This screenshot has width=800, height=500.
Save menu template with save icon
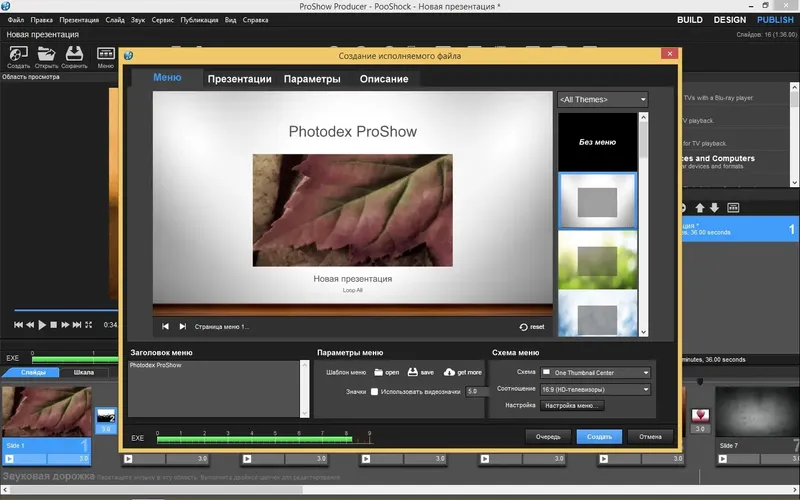413,372
